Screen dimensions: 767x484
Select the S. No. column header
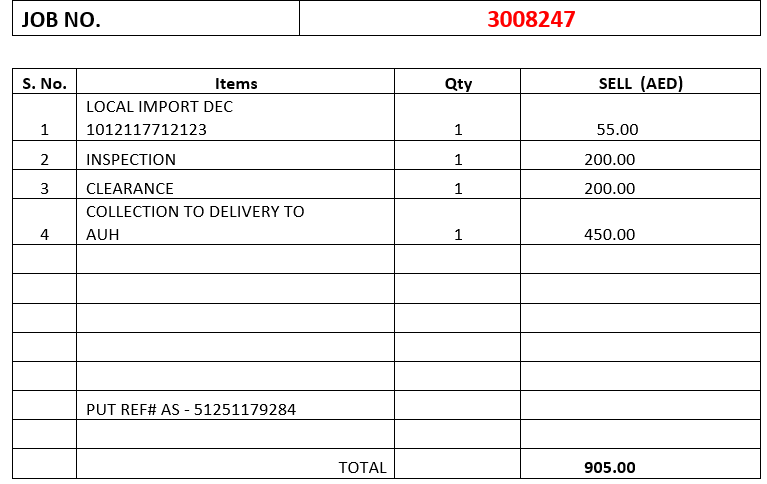coord(44,83)
